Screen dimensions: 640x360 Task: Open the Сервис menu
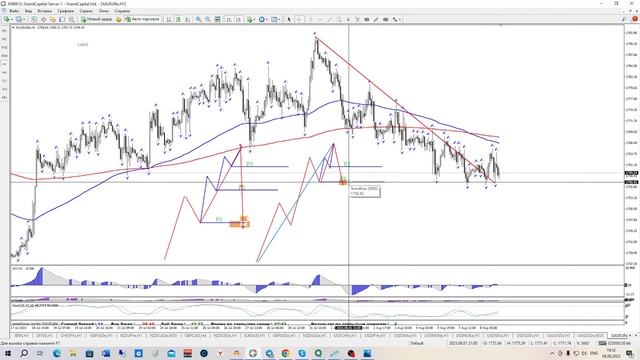(x=86, y=11)
